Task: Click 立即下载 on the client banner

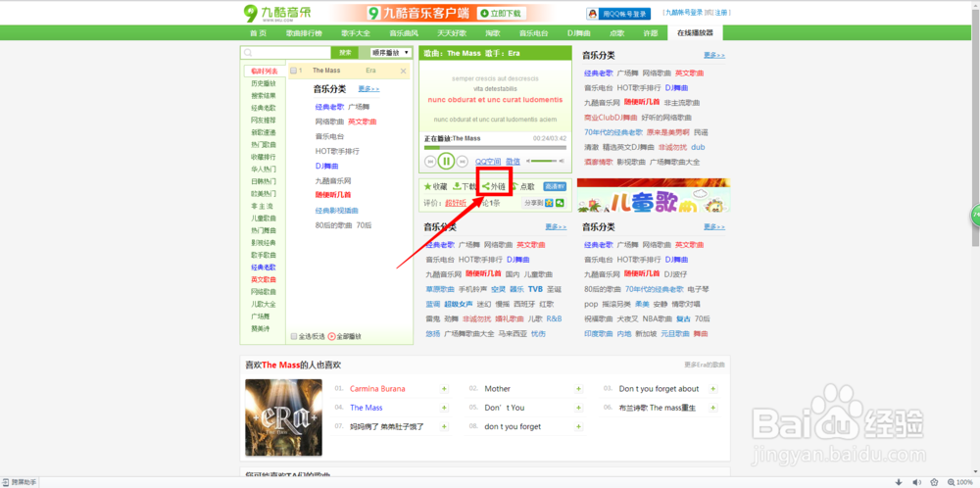Action: (x=502, y=13)
